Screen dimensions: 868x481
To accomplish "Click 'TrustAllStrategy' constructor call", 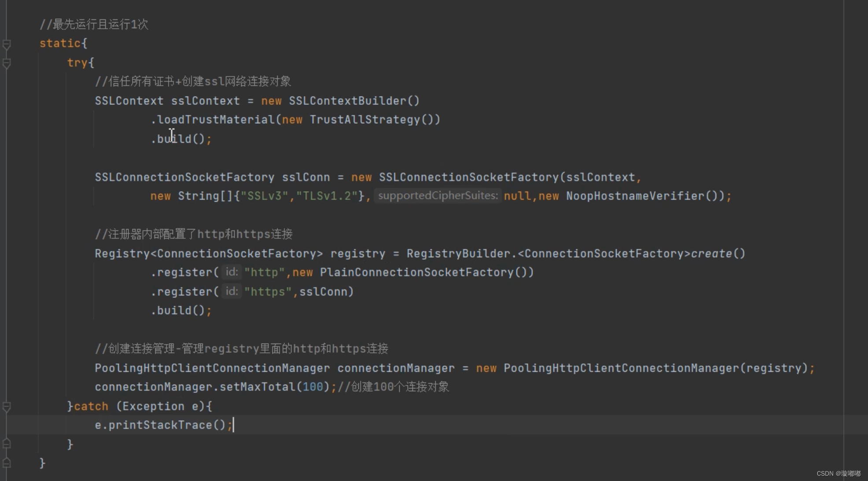I will coord(365,120).
